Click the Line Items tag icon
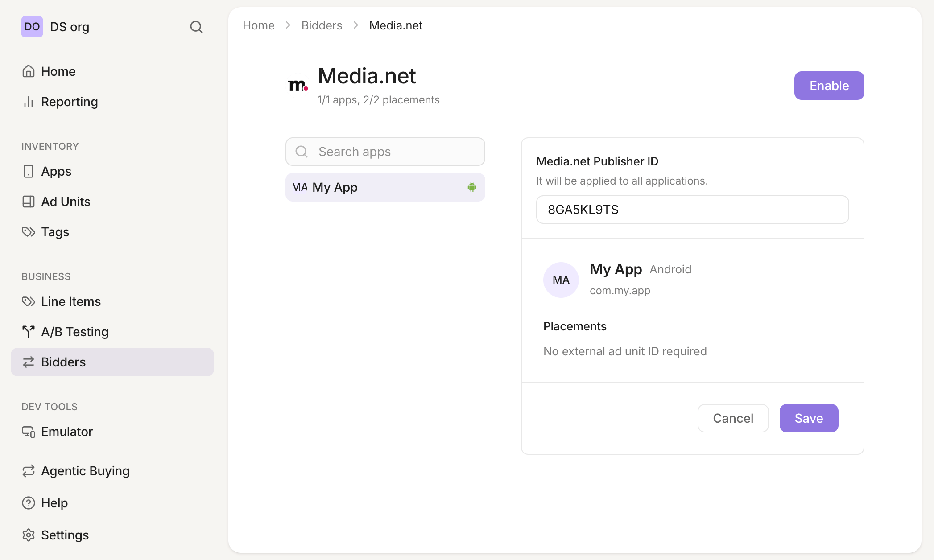 (29, 301)
